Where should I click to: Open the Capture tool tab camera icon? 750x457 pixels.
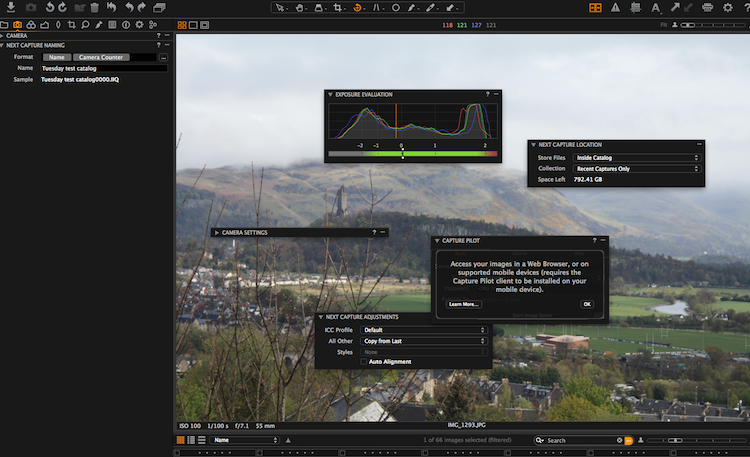click(x=18, y=23)
